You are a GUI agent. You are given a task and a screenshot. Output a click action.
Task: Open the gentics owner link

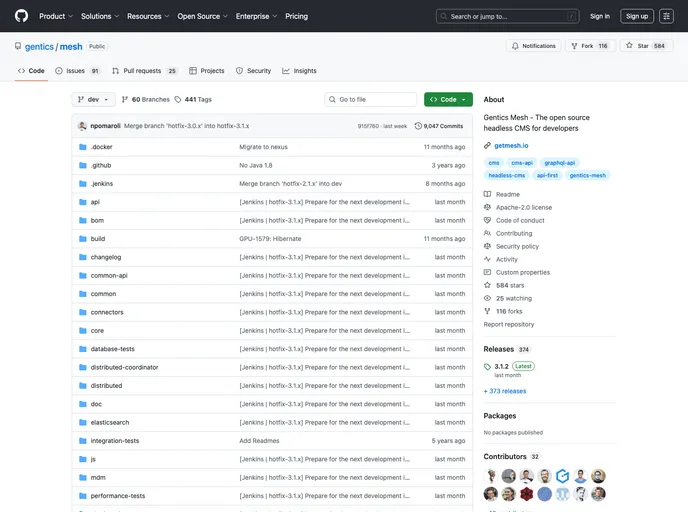click(x=39, y=47)
